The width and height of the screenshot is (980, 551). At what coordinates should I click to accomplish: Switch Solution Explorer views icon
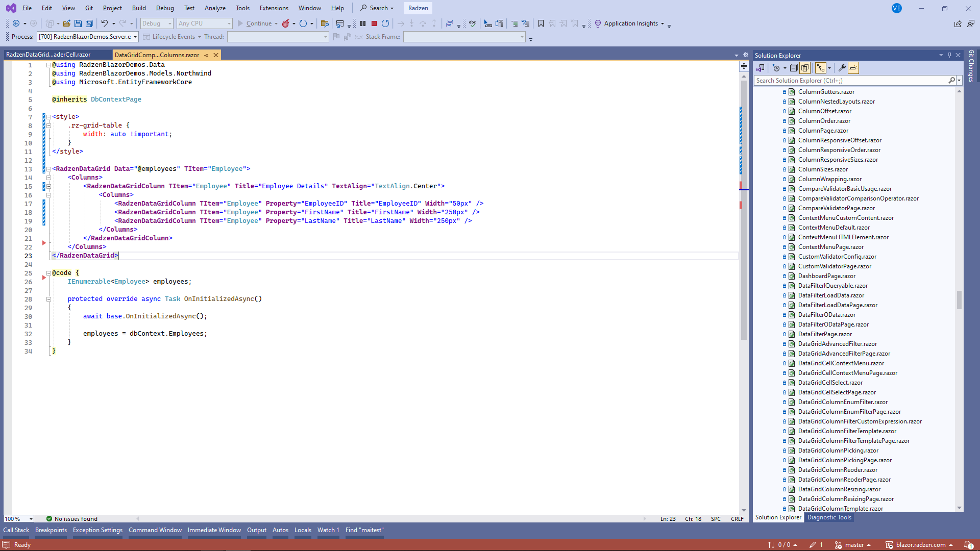[761, 68]
